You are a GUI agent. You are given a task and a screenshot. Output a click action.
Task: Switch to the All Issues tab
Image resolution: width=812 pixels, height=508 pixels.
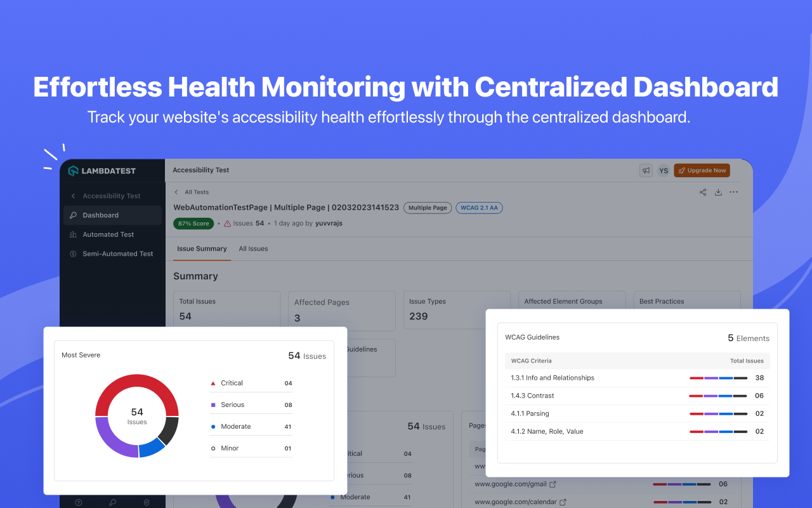tap(253, 248)
